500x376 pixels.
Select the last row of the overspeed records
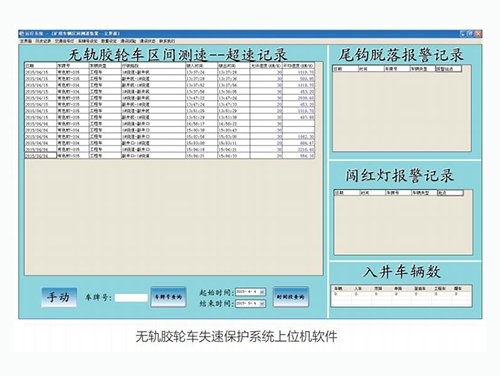tap(170, 156)
